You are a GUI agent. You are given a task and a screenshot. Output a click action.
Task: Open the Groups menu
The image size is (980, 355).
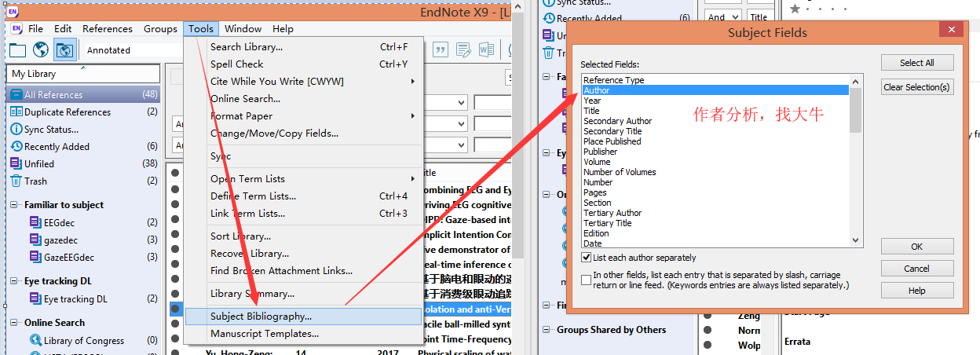[x=160, y=29]
